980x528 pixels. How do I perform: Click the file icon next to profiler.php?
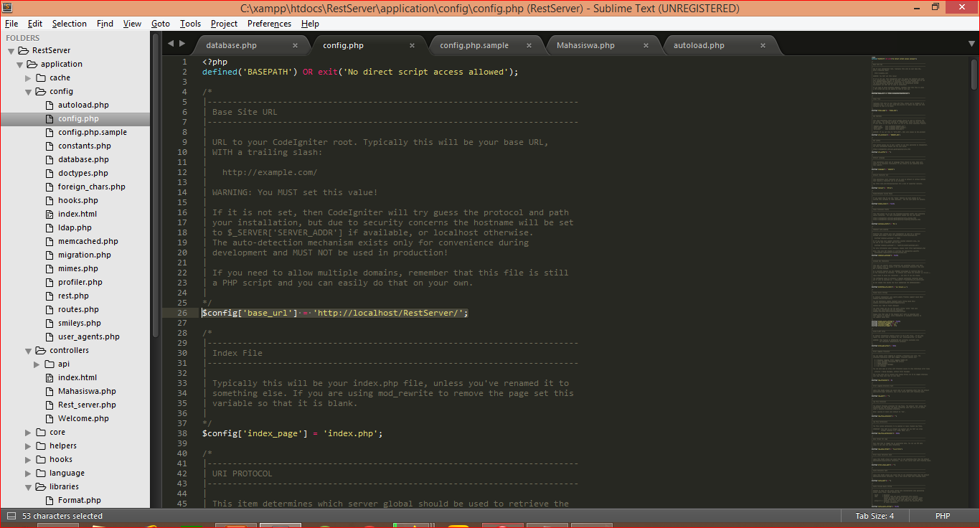tap(50, 283)
